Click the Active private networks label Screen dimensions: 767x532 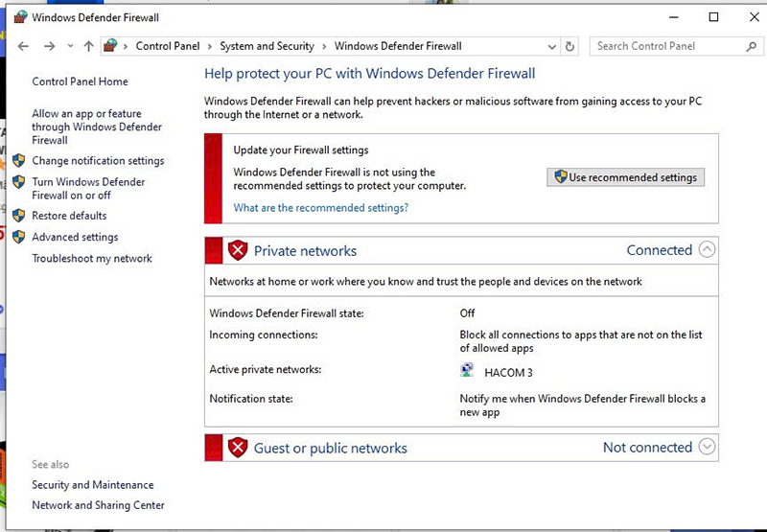pos(266,370)
